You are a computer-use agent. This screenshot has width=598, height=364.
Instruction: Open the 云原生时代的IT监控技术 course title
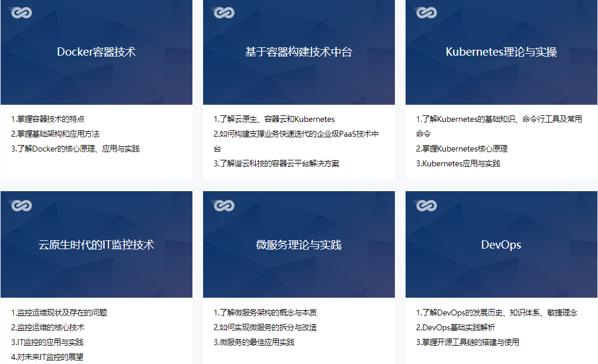tap(96, 245)
